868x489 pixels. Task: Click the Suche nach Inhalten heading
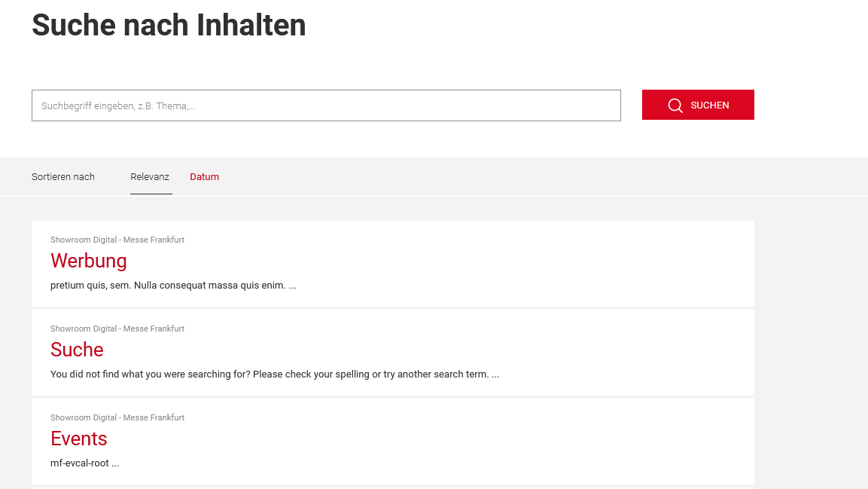point(169,25)
